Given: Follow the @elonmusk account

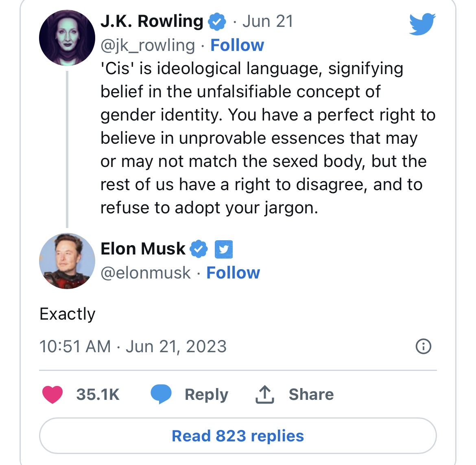Looking at the screenshot, I should pos(233,273).
